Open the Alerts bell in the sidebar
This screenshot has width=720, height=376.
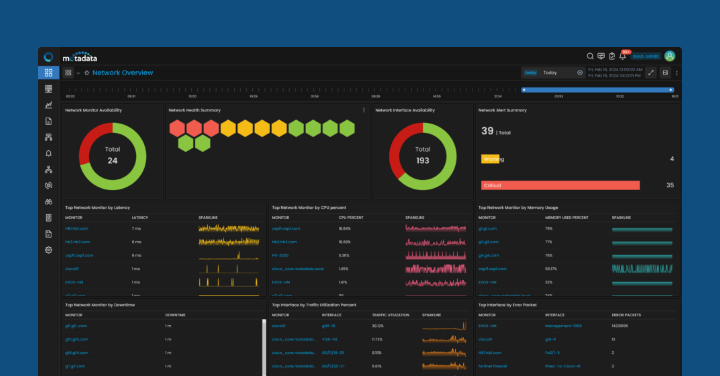[x=48, y=153]
